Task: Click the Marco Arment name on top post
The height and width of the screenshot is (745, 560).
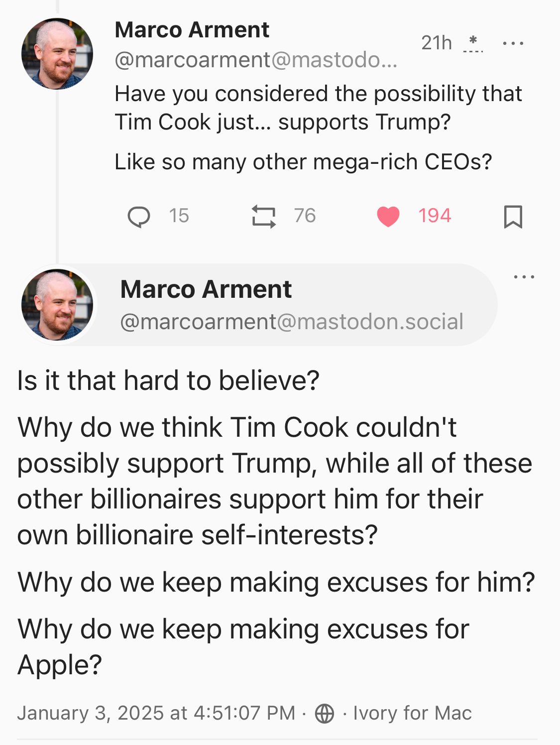Action: (192, 30)
